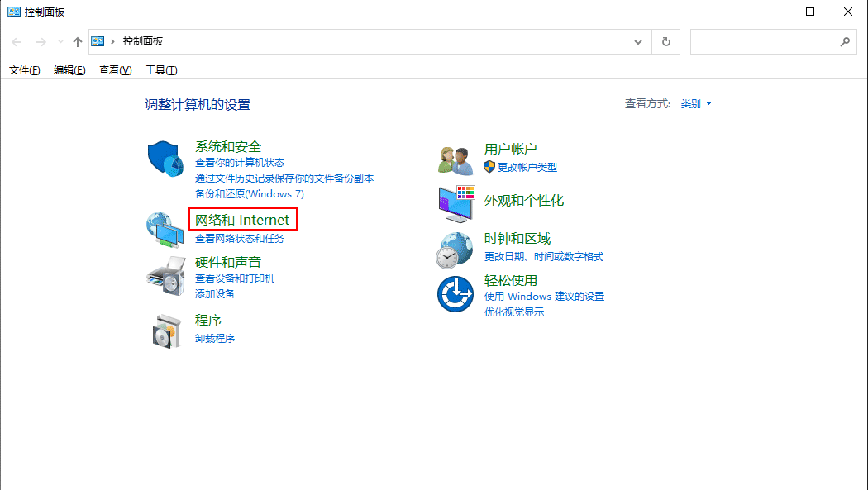
Task: Click the up arrow navigation button
Action: 78,41
